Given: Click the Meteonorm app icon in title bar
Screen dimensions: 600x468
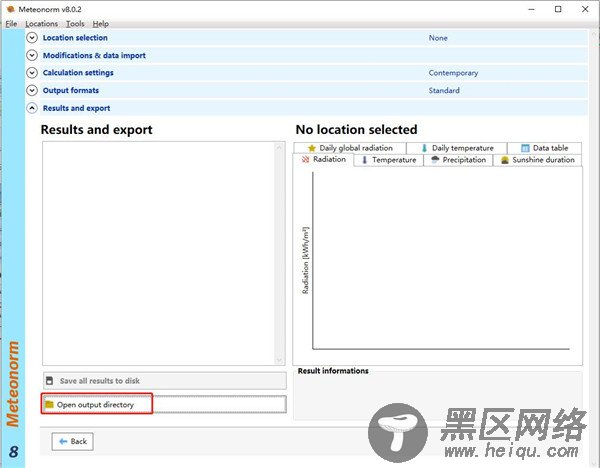Looking at the screenshot, I should pos(10,9).
